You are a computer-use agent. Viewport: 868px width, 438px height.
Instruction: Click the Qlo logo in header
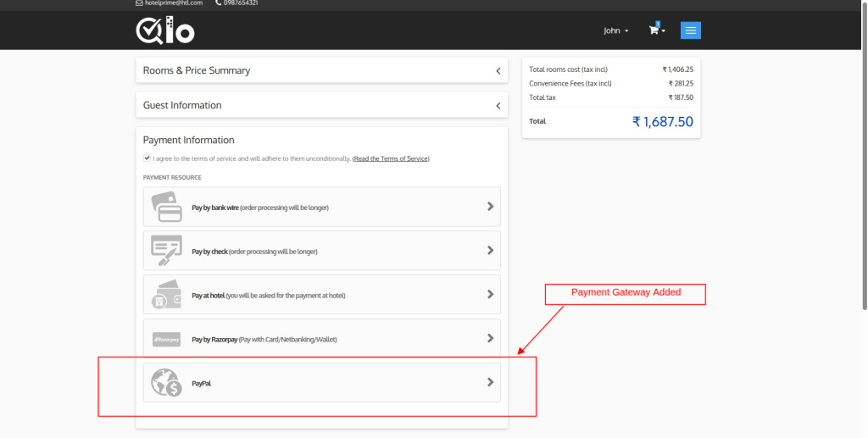pos(165,30)
